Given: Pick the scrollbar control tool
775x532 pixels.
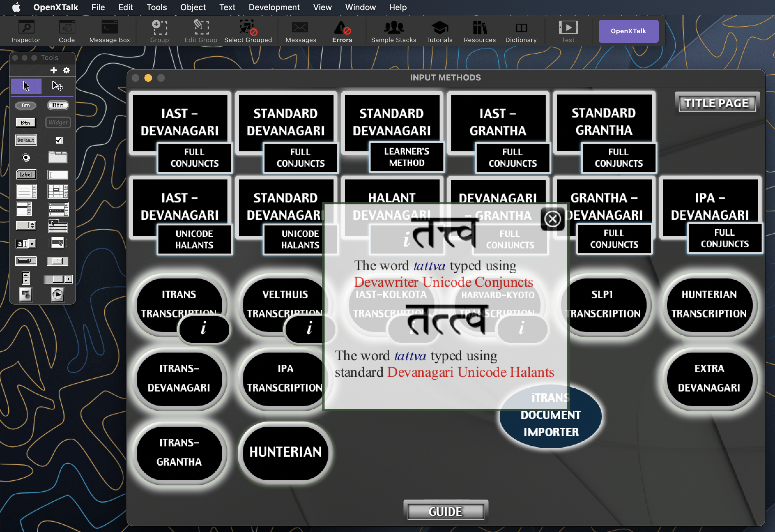Looking at the screenshot, I should (x=58, y=279).
